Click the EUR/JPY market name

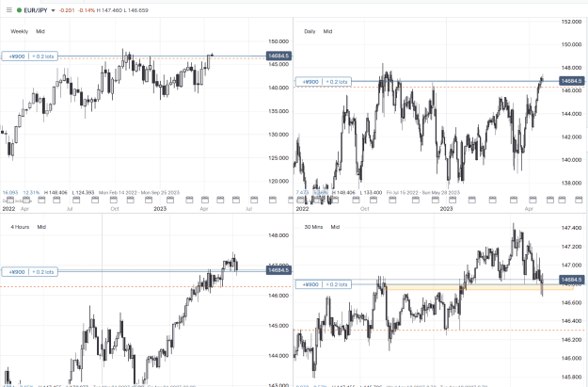36,10
